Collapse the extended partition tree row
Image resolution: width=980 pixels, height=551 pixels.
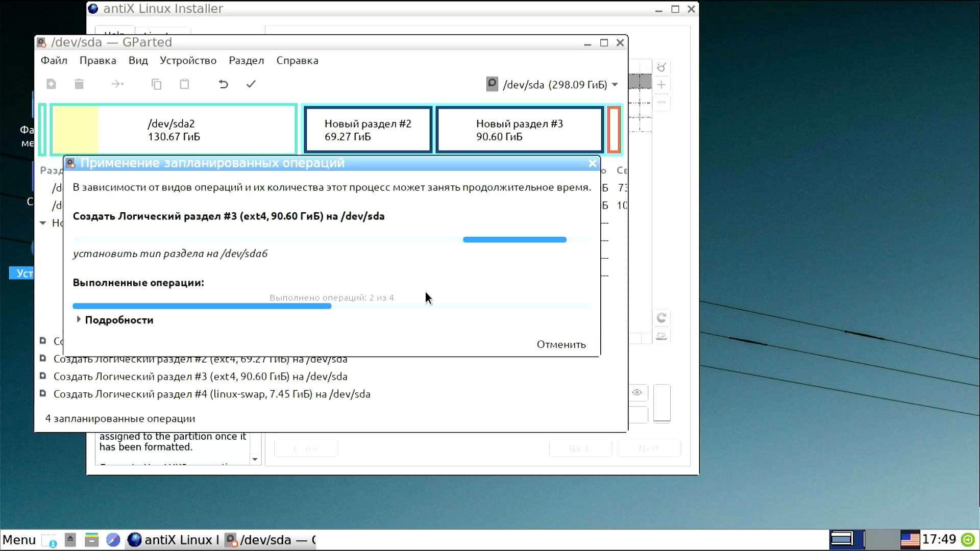43,223
